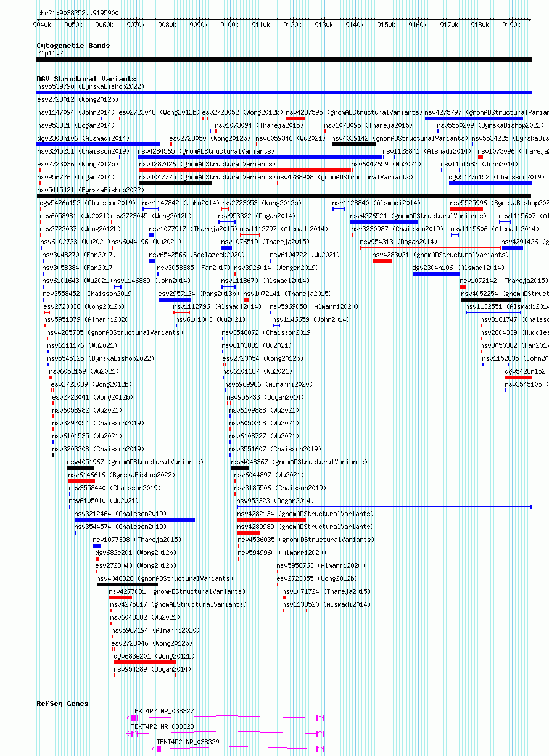
Task: Click nsv956733 (Dogan2014) label
Action: coord(265,397)
